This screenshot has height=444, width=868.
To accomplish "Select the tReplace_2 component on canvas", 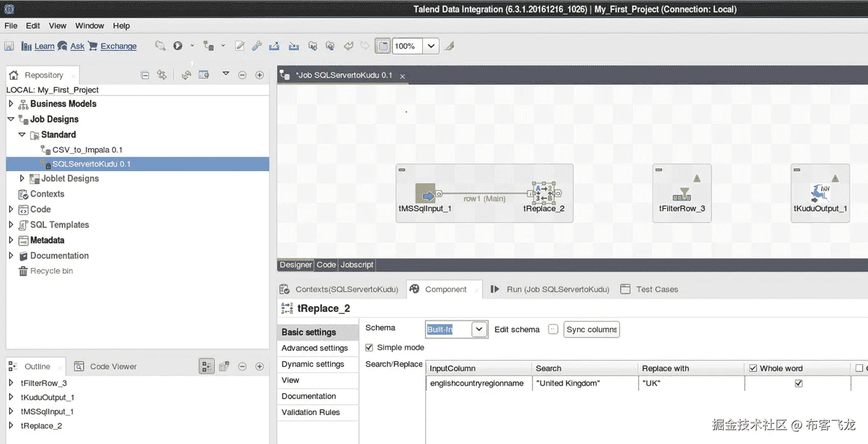I will click(544, 193).
